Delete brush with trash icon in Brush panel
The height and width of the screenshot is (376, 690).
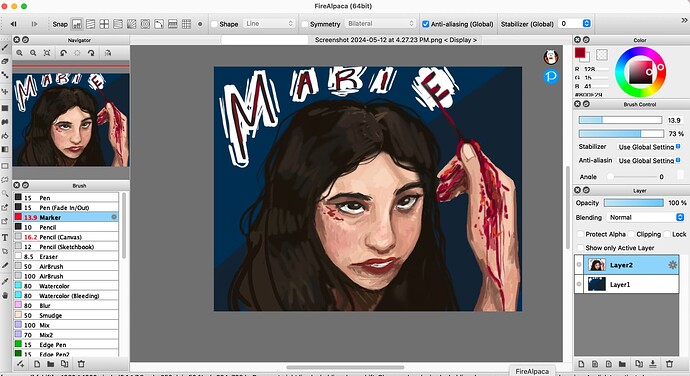pyautogui.click(x=81, y=364)
